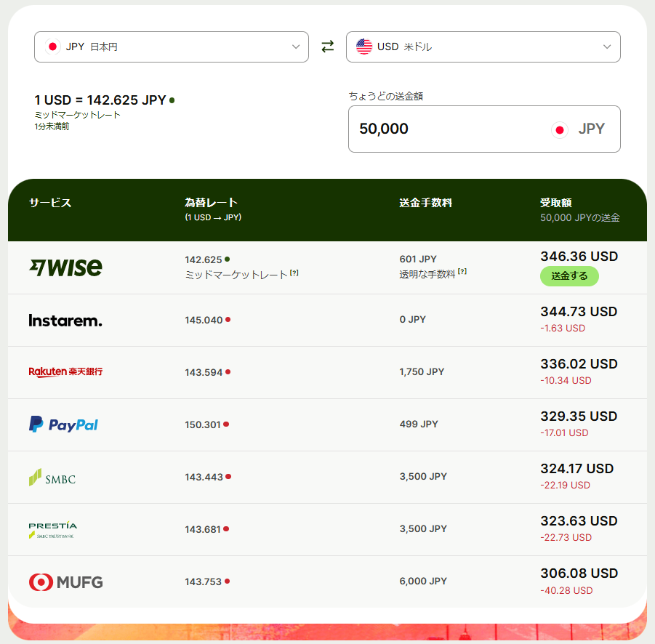Swap currencies with the double-arrow icon
Screen dimensions: 655x644
(327, 47)
